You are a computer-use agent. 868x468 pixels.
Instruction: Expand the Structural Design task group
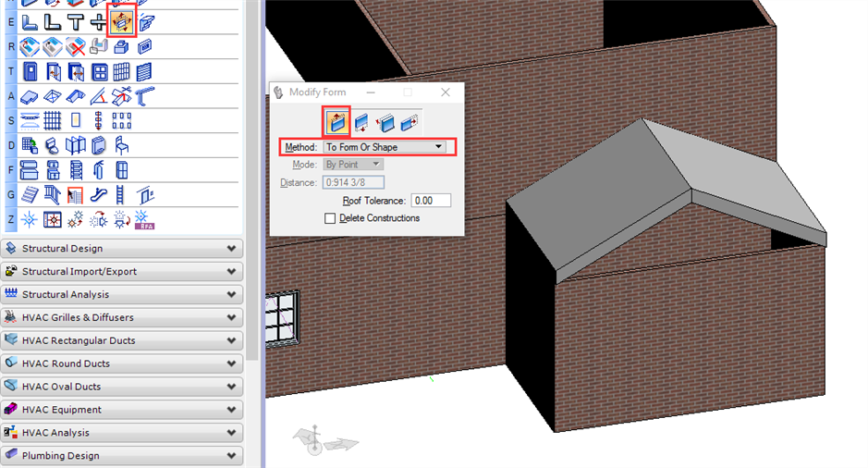(x=122, y=249)
